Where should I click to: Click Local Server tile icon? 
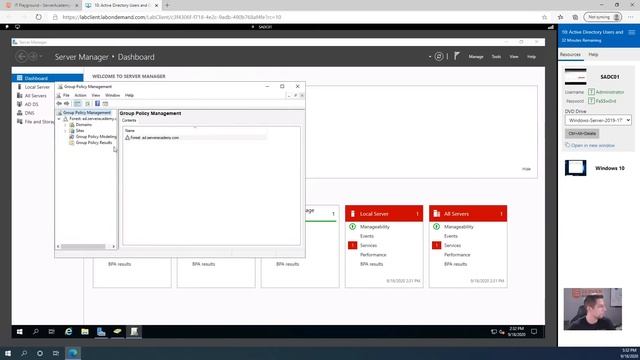(353, 213)
